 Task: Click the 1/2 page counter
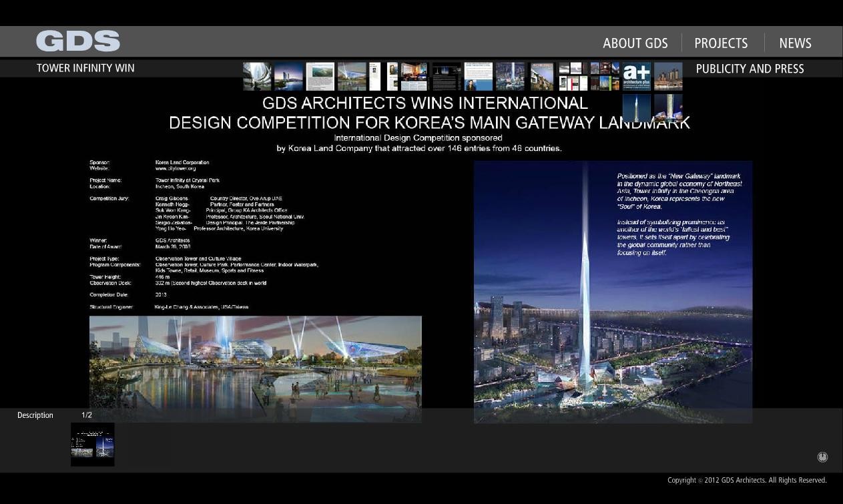[x=87, y=415]
